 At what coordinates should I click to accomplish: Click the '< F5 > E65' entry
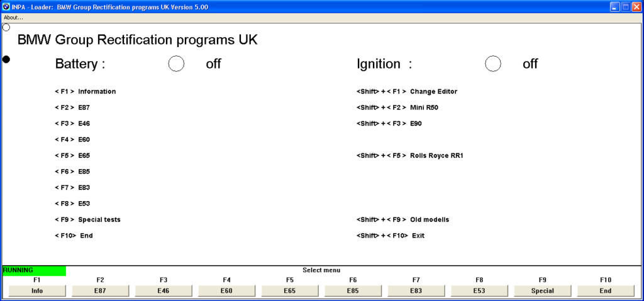click(x=72, y=156)
